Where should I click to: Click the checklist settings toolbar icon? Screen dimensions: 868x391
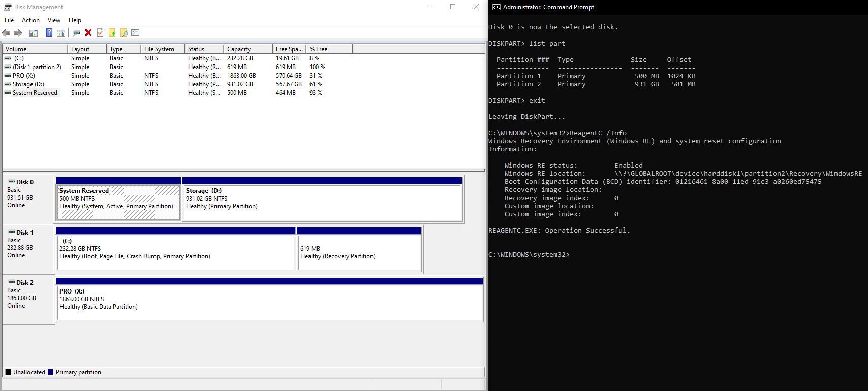click(x=135, y=32)
